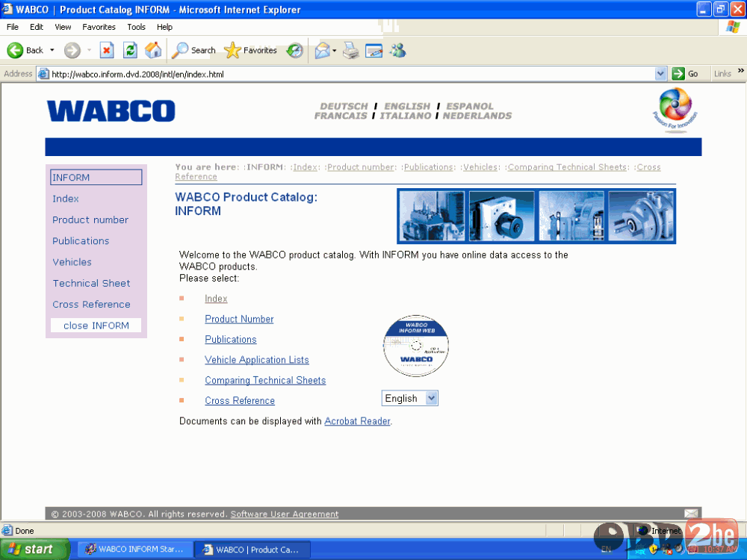747x560 pixels.
Task: Open the Tools menu
Action: tap(136, 27)
